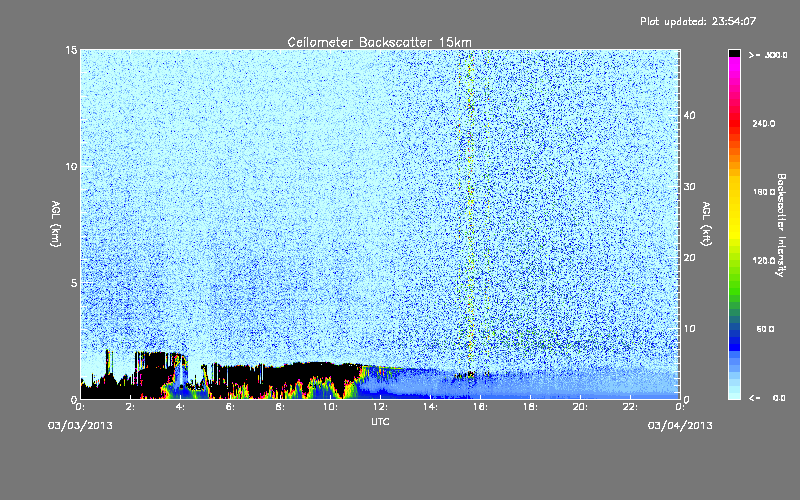Click the "120.0" colorbar value

[x=764, y=260]
